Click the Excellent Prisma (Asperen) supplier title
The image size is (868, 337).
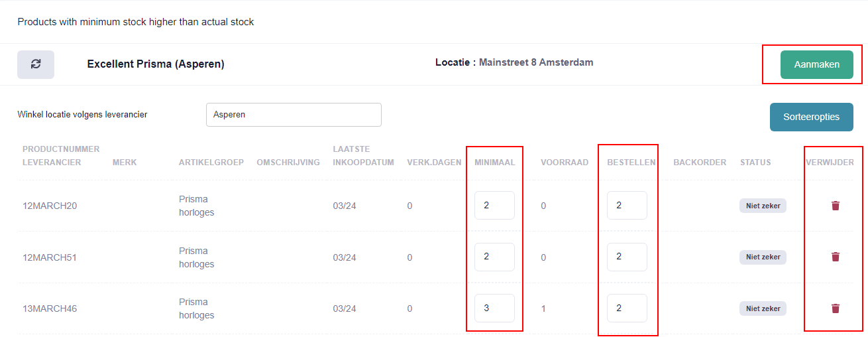(x=156, y=64)
